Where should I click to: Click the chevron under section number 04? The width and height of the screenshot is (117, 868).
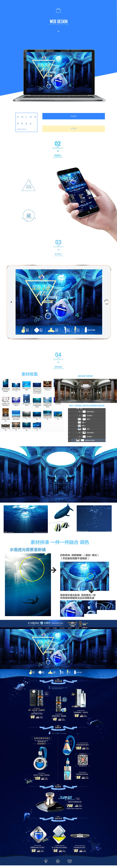click(x=58, y=362)
